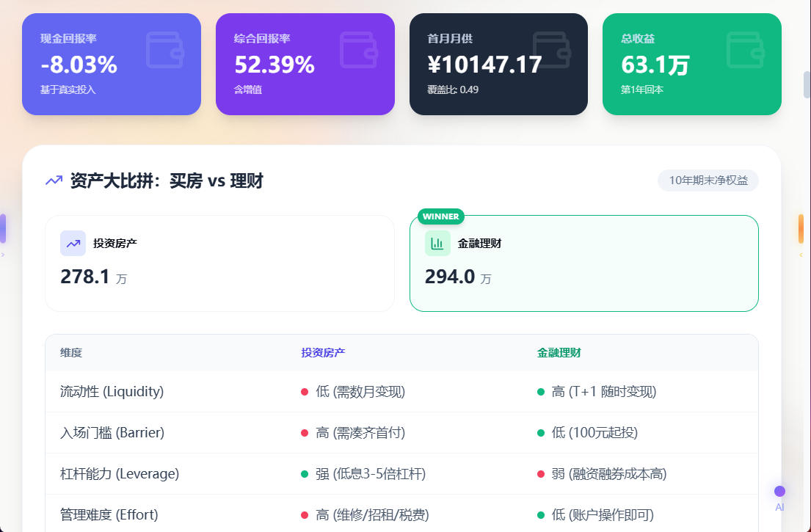Image resolution: width=811 pixels, height=532 pixels.
Task: Click the wallet icon on 总收益 card
Action: [x=746, y=50]
